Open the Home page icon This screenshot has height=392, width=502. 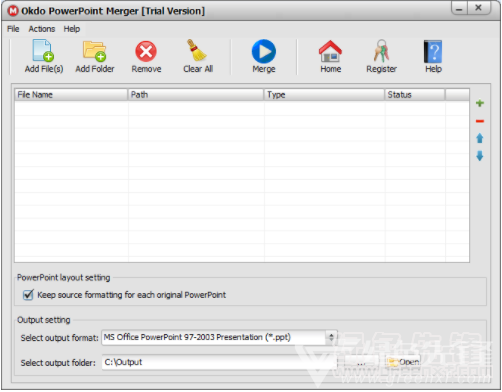330,51
